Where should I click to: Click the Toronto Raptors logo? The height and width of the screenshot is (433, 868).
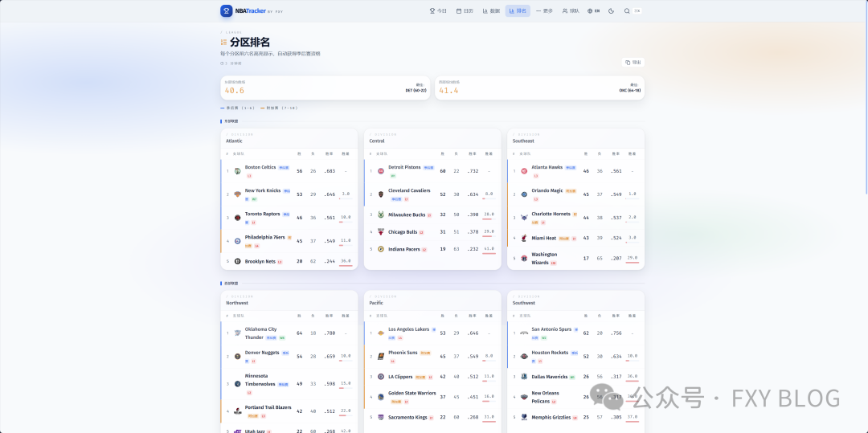pyautogui.click(x=237, y=218)
